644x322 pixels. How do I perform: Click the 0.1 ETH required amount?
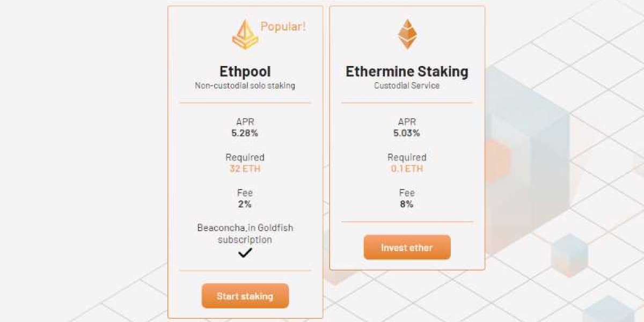(407, 169)
